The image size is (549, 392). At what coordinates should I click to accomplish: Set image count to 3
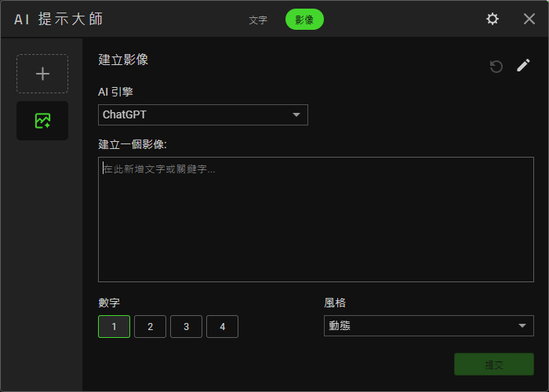[187, 327]
